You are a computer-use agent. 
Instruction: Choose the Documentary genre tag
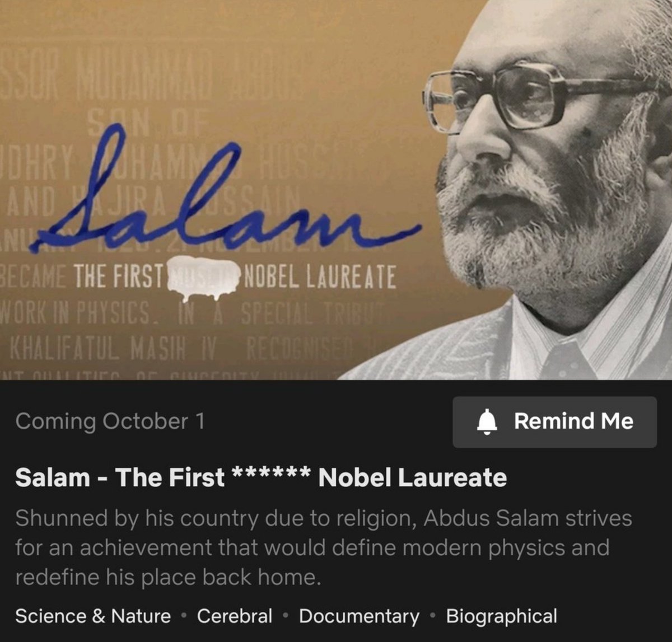[x=359, y=617]
